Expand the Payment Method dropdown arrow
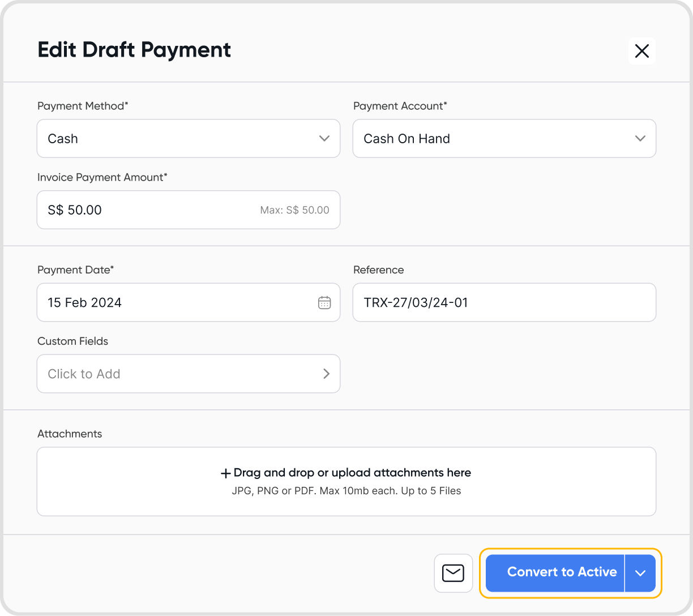693x616 pixels. 324,139
